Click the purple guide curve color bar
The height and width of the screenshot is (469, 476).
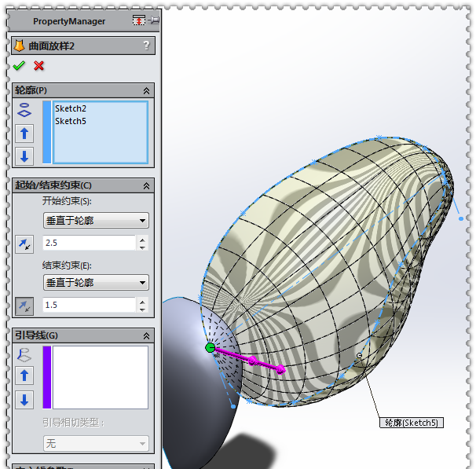(x=47, y=377)
